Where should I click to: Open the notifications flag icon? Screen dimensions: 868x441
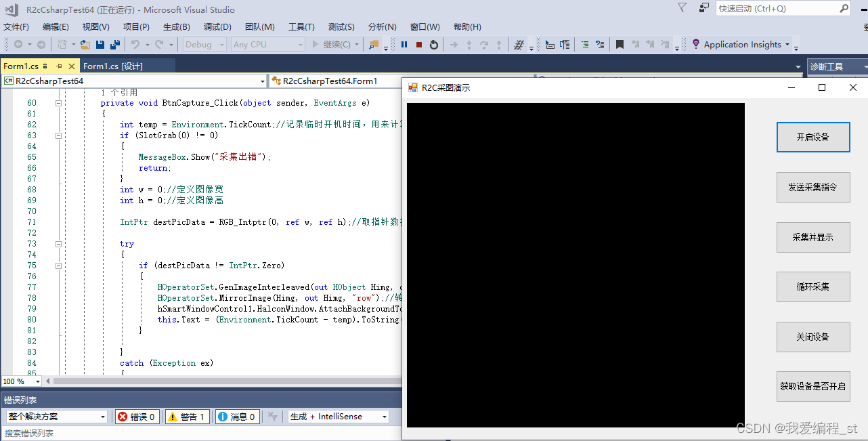click(682, 8)
